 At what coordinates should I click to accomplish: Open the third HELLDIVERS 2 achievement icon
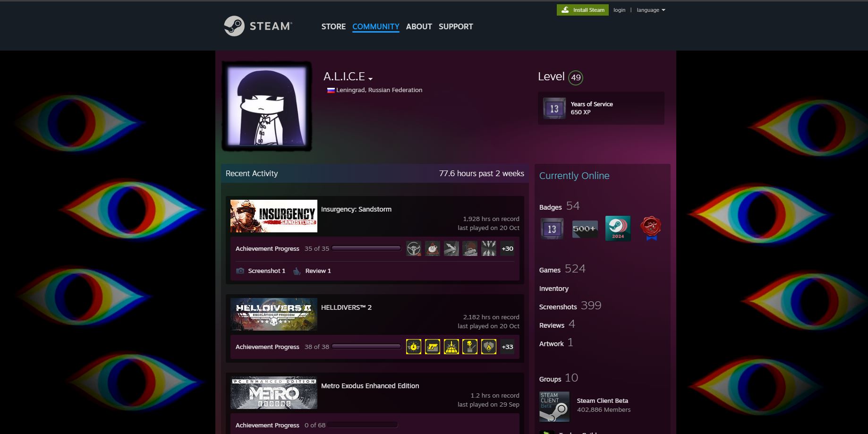click(x=451, y=347)
